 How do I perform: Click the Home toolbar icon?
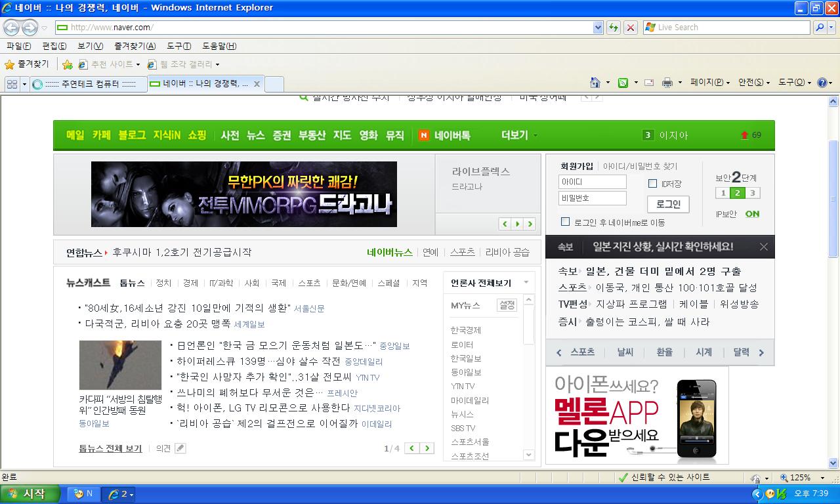[595, 83]
